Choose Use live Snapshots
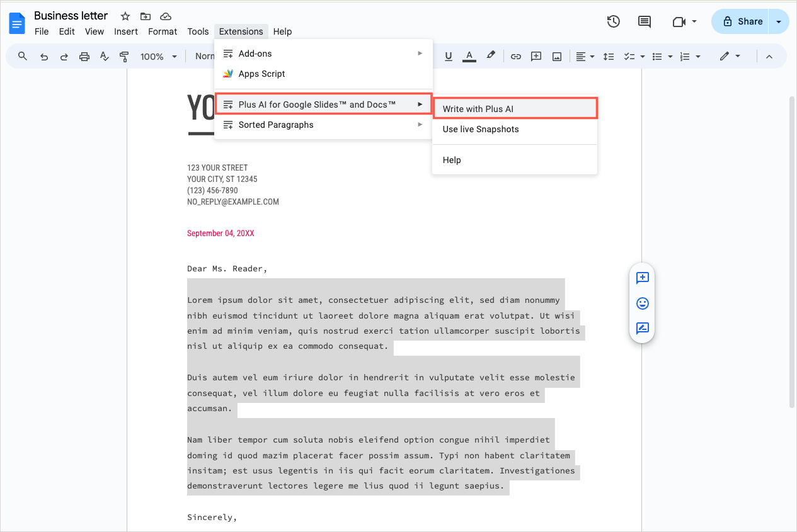Image resolution: width=797 pixels, height=532 pixels. tap(515, 129)
